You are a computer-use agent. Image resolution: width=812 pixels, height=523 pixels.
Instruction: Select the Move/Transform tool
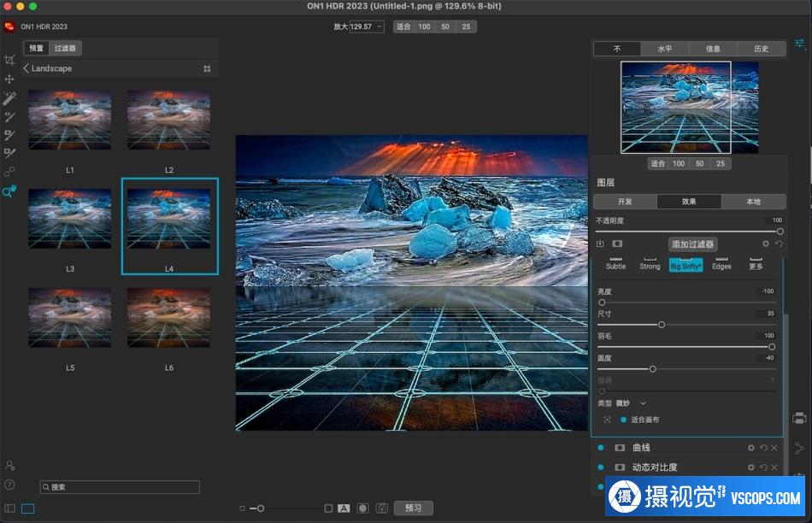9,79
